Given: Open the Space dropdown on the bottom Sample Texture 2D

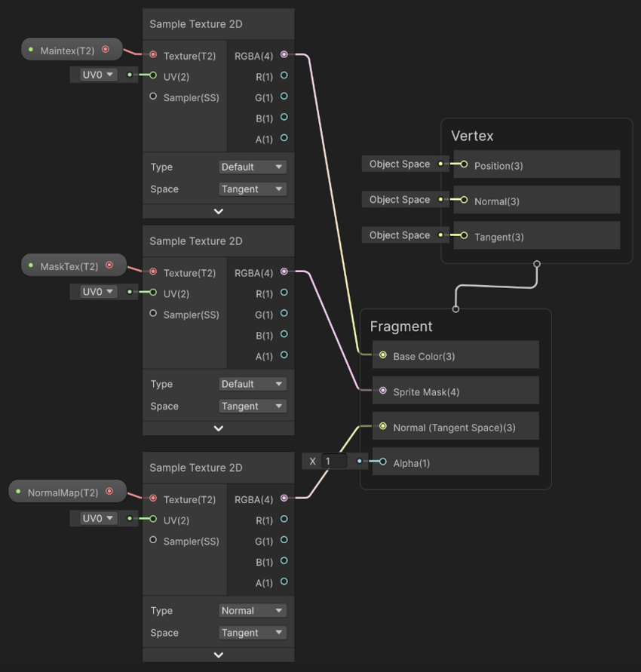Looking at the screenshot, I should (252, 632).
